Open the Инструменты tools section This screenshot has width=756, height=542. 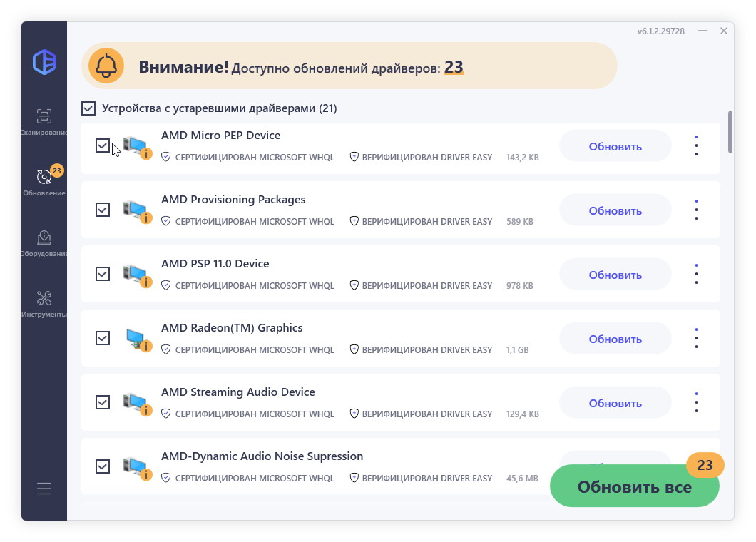point(44,303)
